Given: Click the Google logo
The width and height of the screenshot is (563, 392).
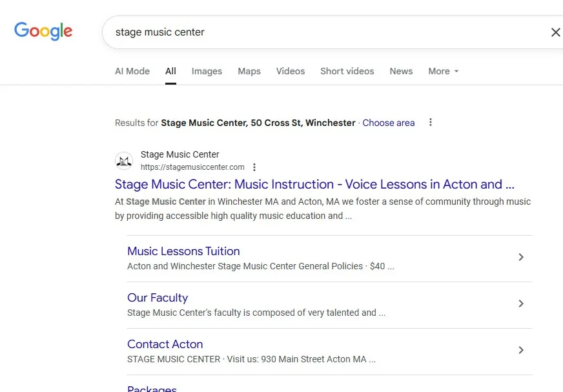Looking at the screenshot, I should point(43,31).
